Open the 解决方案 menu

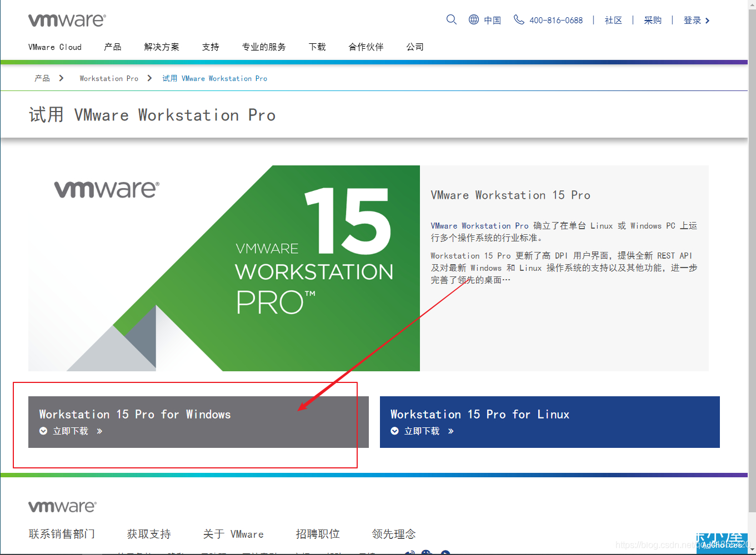162,47
